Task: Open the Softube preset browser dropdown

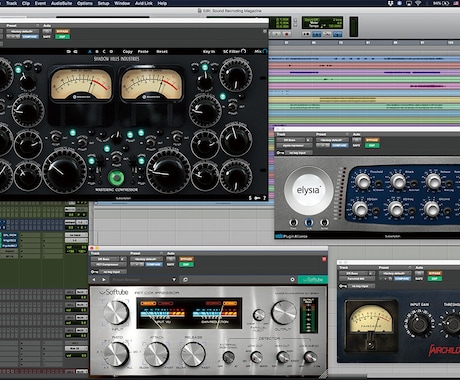Action: tap(174, 279)
